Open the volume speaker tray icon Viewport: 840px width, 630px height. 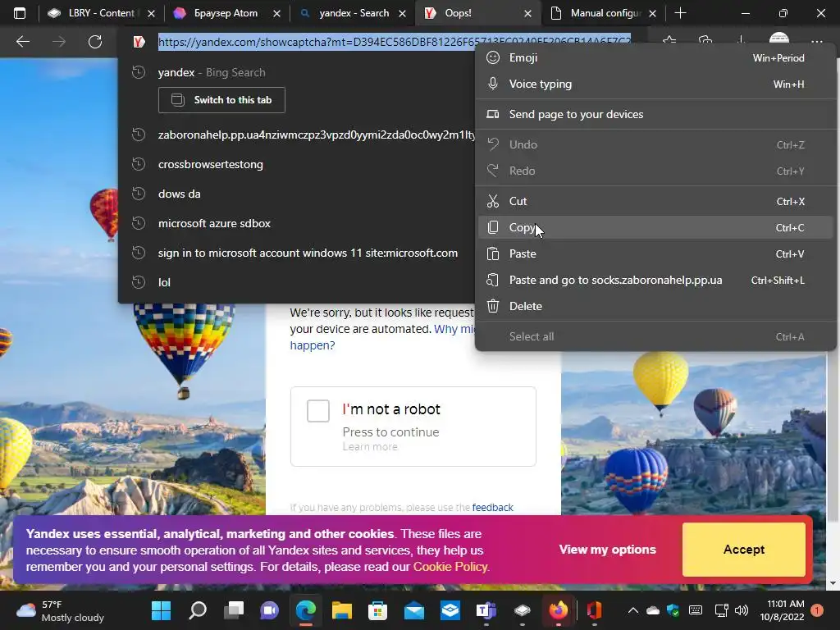point(742,610)
